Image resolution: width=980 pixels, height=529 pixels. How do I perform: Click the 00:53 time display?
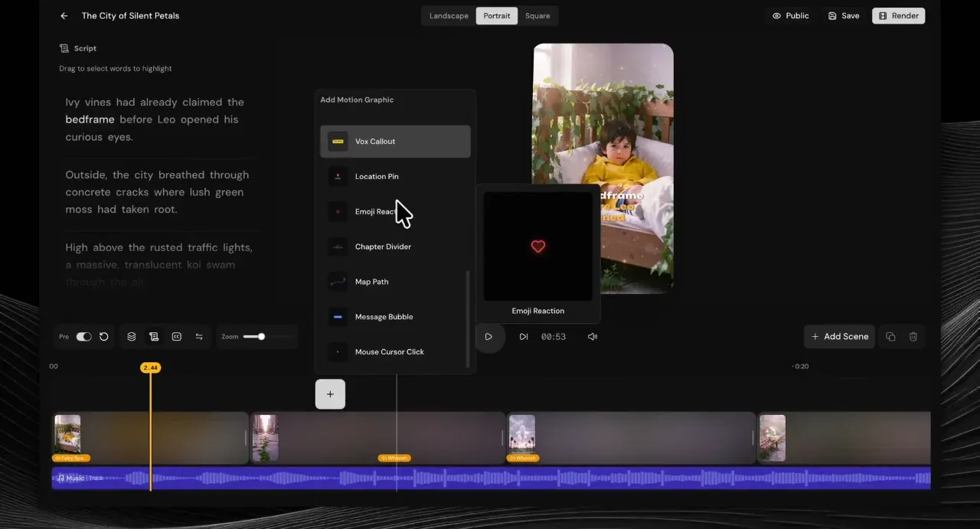coord(554,337)
